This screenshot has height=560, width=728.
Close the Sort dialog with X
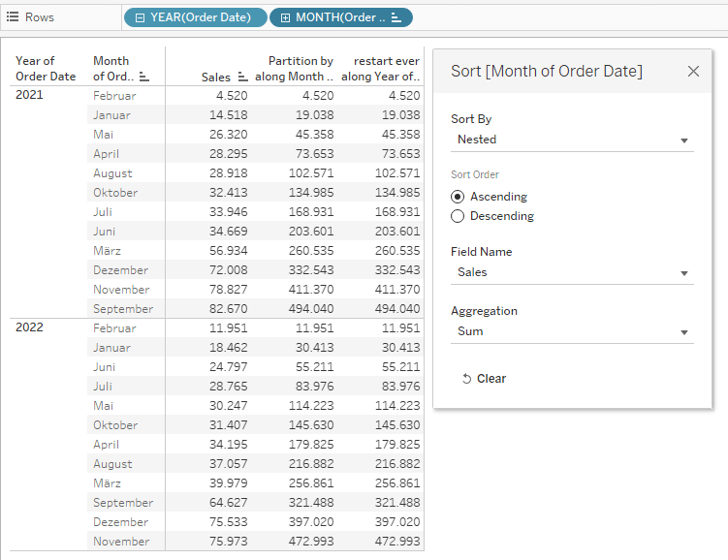pyautogui.click(x=693, y=71)
